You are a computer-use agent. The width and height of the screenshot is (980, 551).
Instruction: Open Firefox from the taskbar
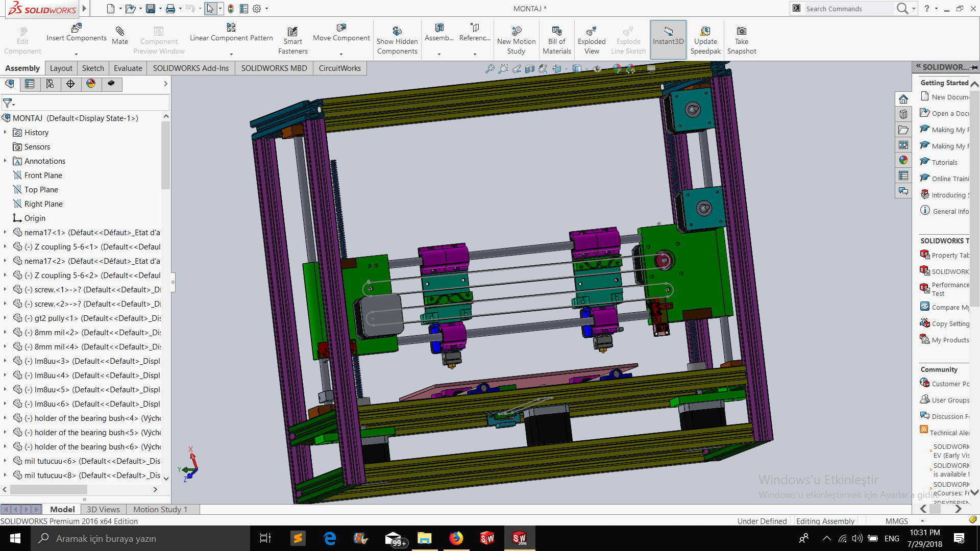coord(456,538)
